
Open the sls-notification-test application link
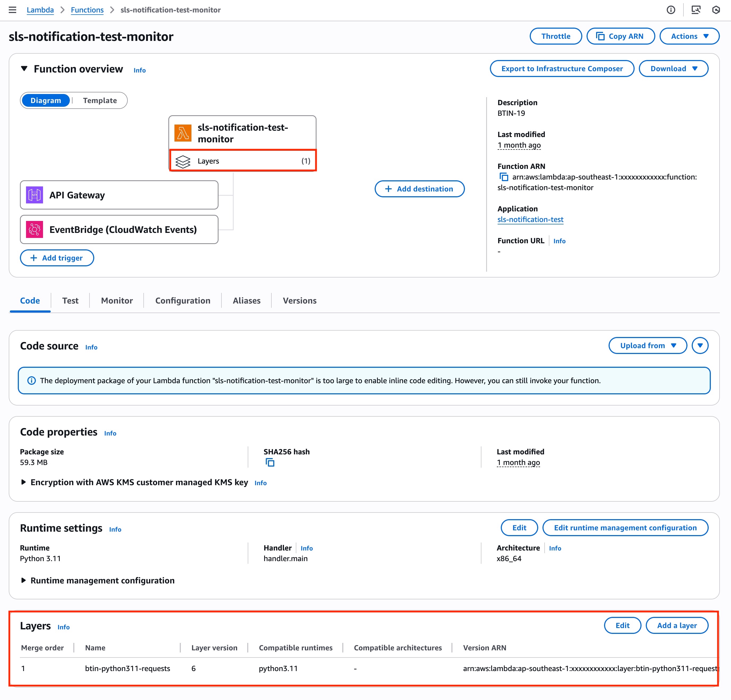(530, 219)
